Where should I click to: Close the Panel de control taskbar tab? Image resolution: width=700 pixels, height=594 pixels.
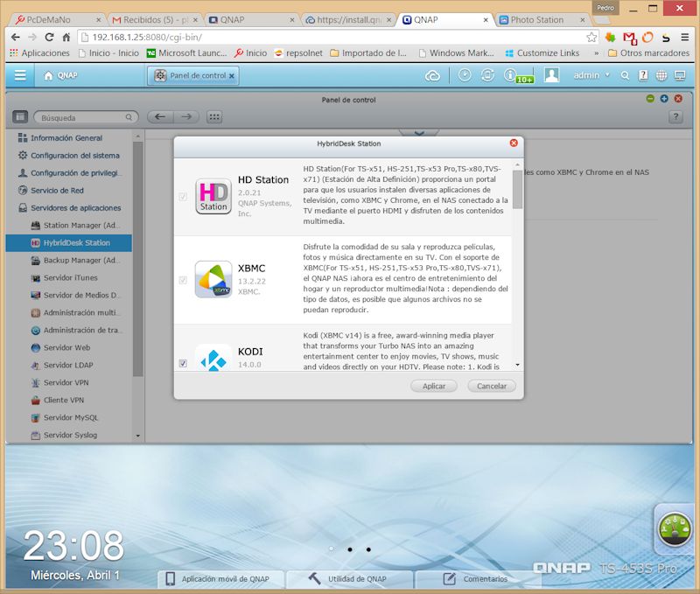pos(232,76)
